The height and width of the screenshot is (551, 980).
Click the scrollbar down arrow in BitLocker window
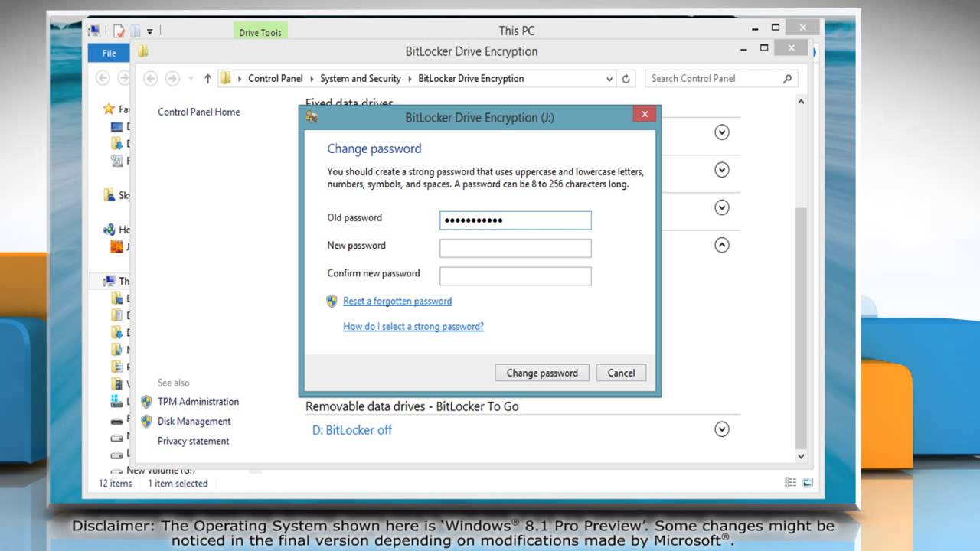pyautogui.click(x=802, y=456)
